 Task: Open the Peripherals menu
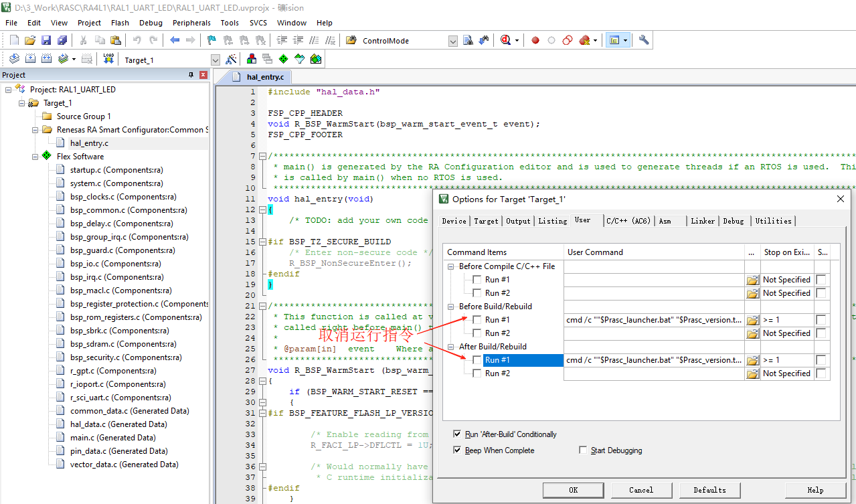pos(191,23)
